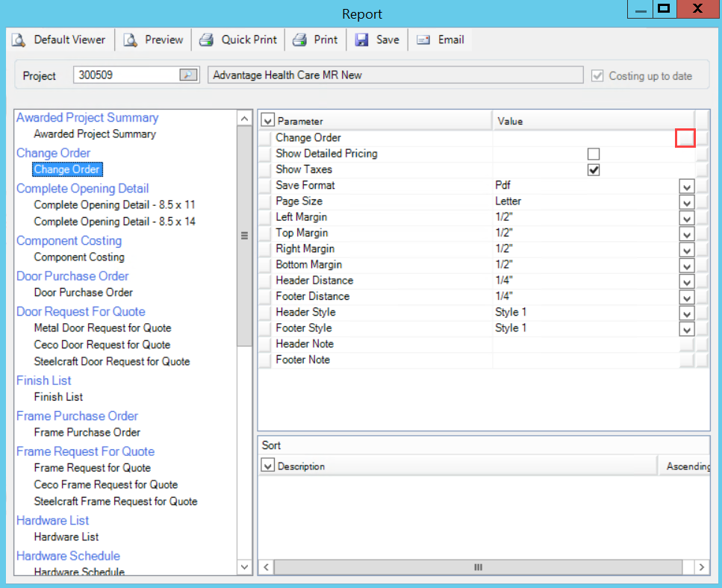Open the Header Style dropdown
The image size is (722, 588).
pos(686,313)
